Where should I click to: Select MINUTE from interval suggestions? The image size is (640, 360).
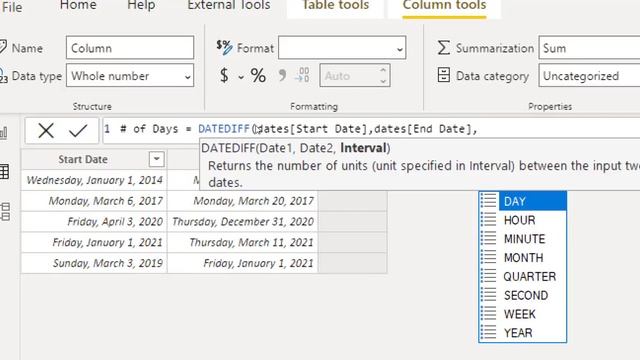point(522,239)
